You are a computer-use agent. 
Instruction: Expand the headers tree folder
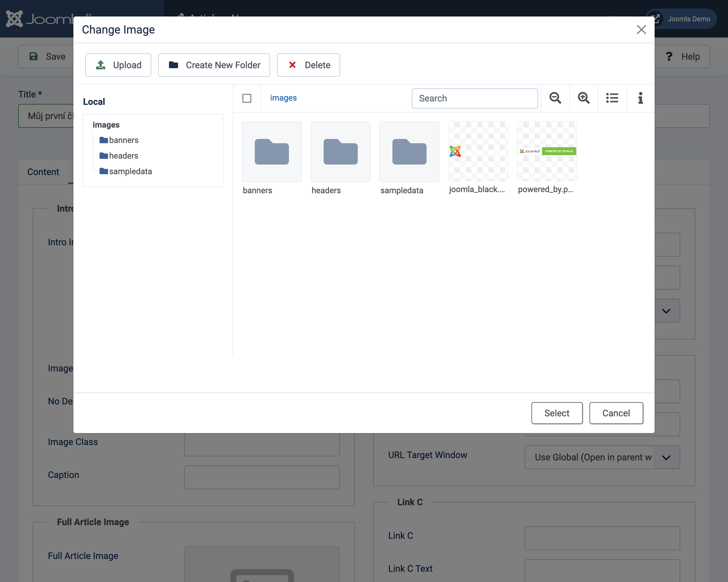point(123,155)
